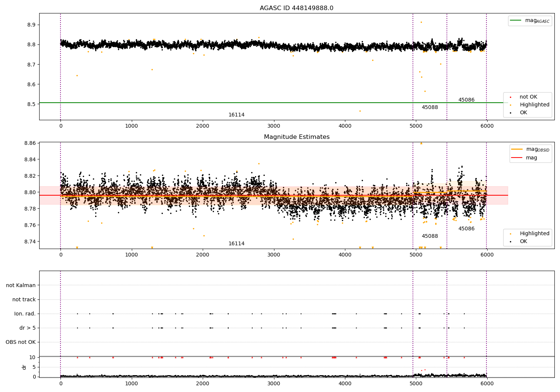560x392 pixels.
Task: Click the 8.6 y-axis tick in top plot
Action: (31, 85)
